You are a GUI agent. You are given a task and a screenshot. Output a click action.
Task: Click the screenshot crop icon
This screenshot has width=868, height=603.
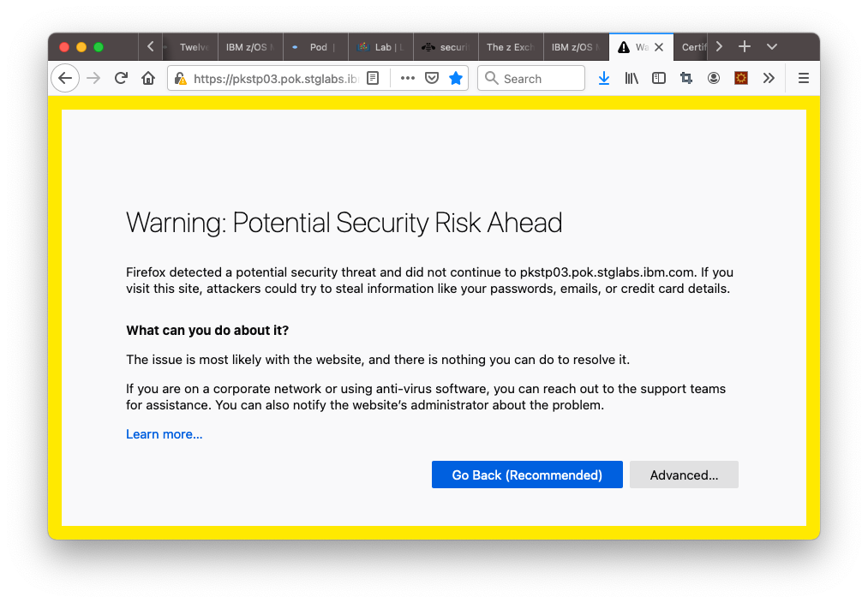(686, 78)
